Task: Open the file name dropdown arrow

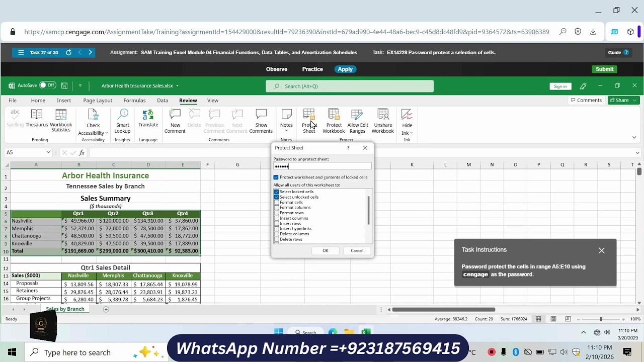Action: click(177, 86)
